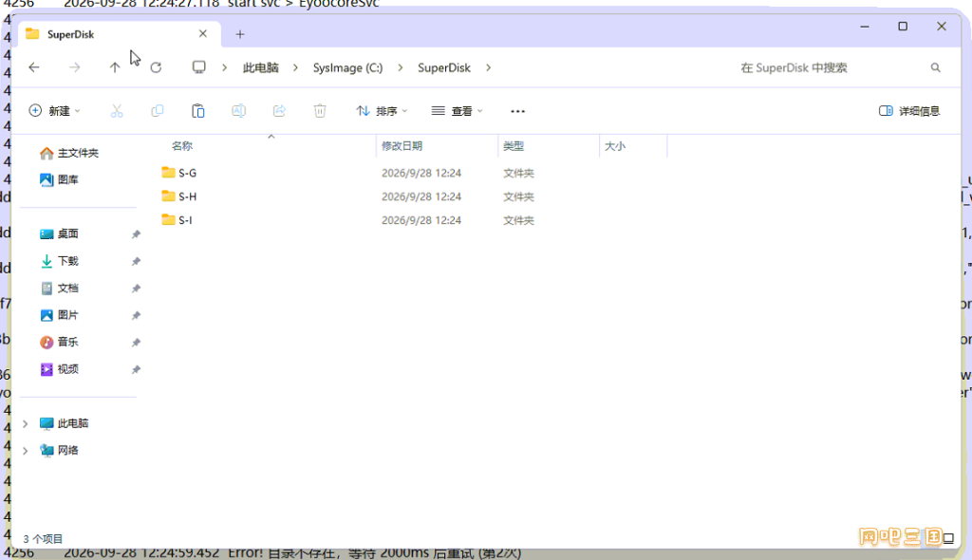
Task: Sort by the 修改日期 column header
Action: (402, 146)
